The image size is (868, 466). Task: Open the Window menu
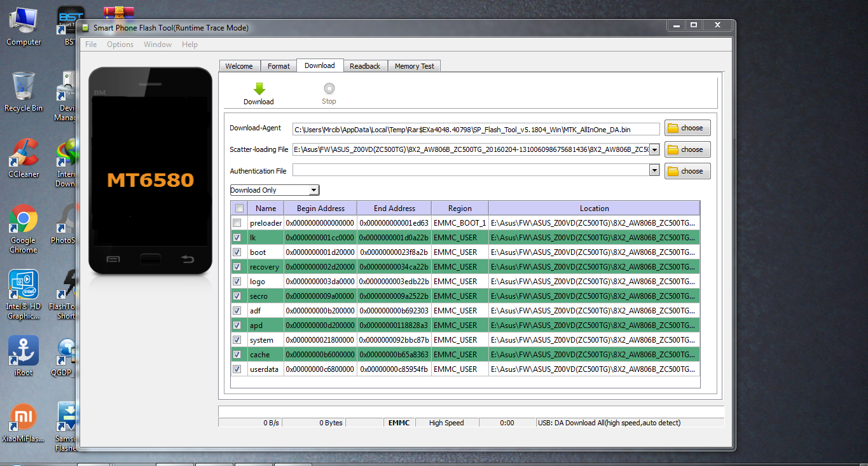tap(158, 45)
